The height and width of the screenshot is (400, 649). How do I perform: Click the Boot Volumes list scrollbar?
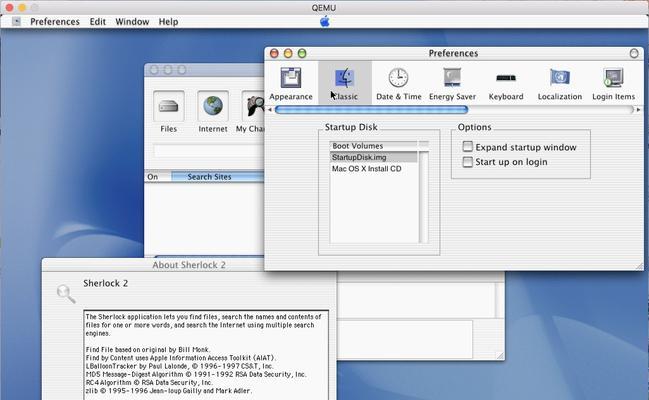click(x=423, y=197)
